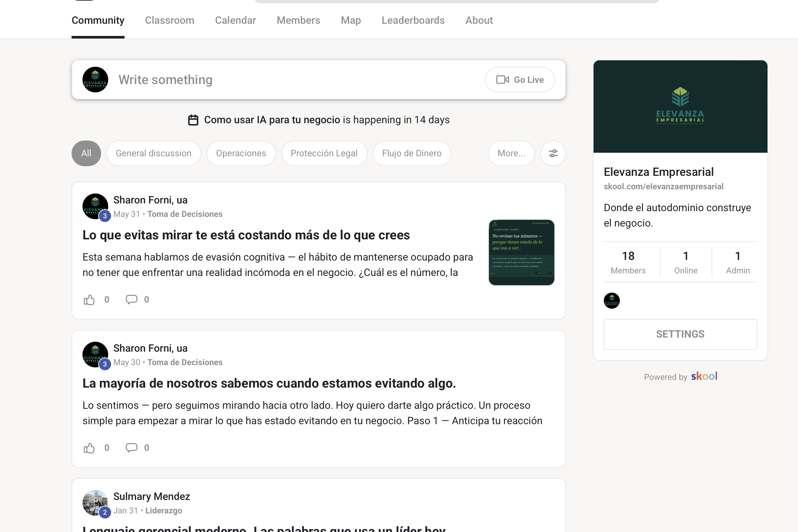Click the admin avatar above SETTINGS
Viewport: 798px width, 532px height.
point(612,301)
